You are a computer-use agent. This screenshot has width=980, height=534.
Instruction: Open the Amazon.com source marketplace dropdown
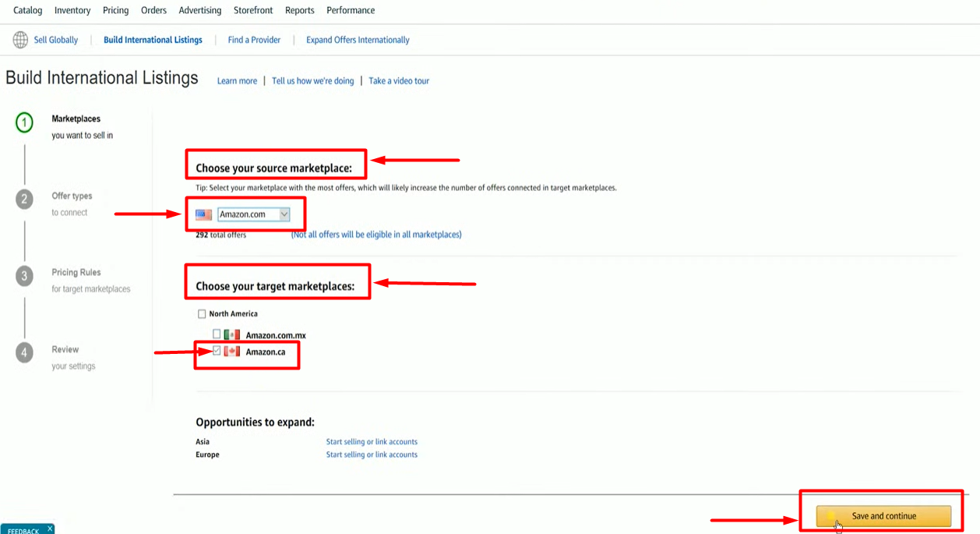pos(254,214)
